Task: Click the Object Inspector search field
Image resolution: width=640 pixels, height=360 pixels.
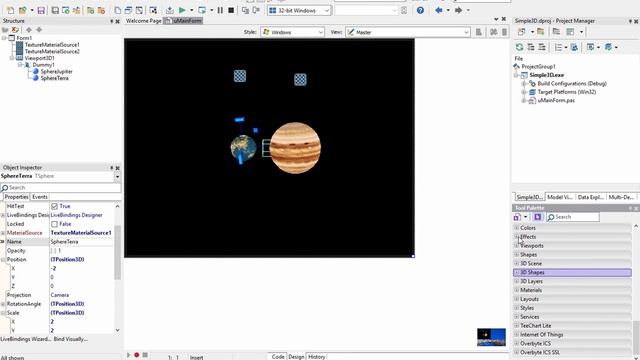Action: point(60,188)
